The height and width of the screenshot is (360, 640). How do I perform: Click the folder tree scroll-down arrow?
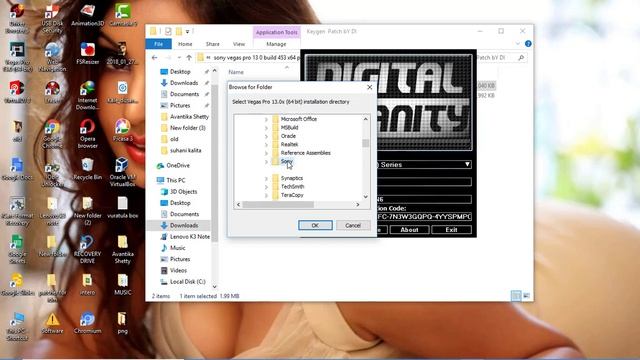coord(365,196)
